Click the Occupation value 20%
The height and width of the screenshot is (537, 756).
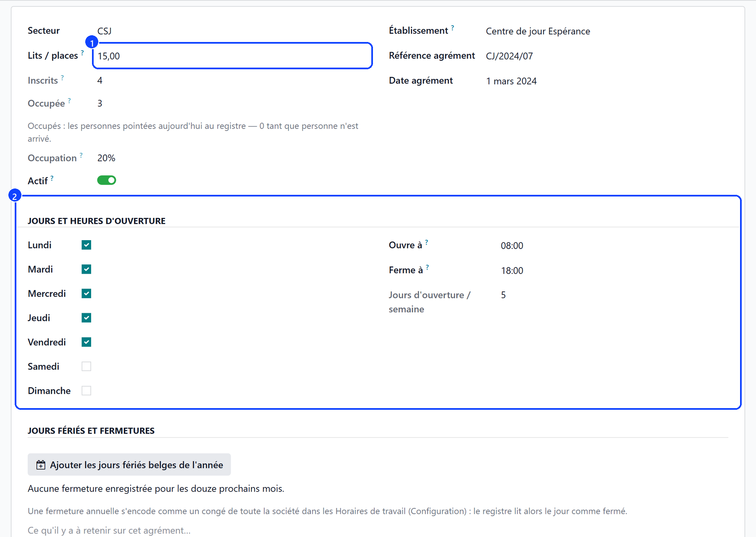point(106,158)
